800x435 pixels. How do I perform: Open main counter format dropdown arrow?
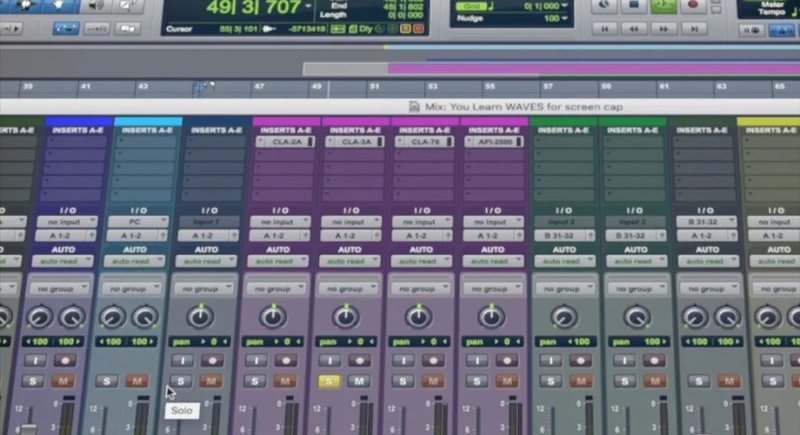[309, 6]
